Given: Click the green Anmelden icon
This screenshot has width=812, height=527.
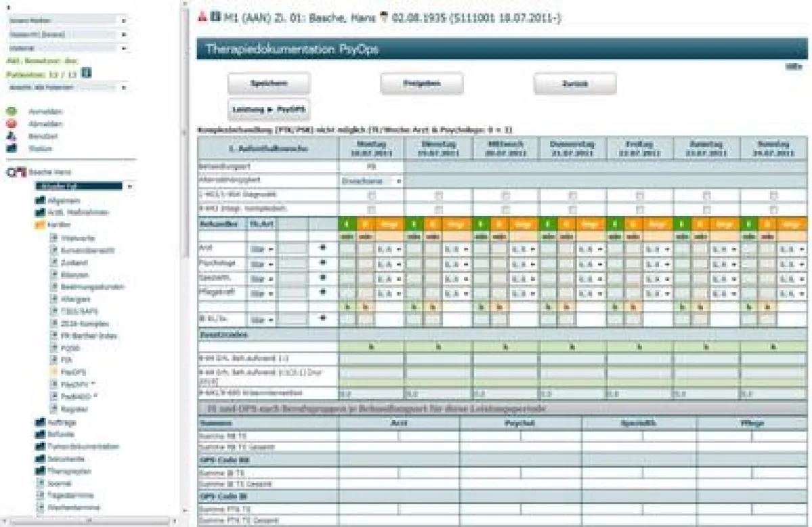Looking at the screenshot, I should (12, 112).
